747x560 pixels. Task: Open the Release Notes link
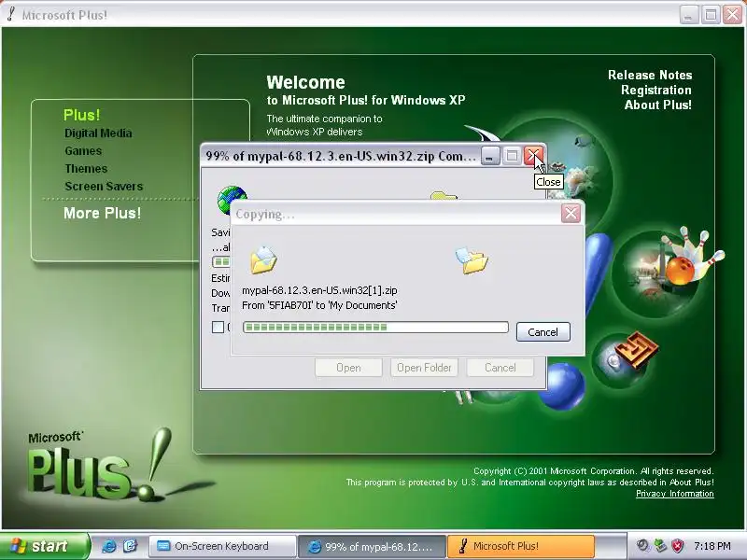(x=650, y=76)
